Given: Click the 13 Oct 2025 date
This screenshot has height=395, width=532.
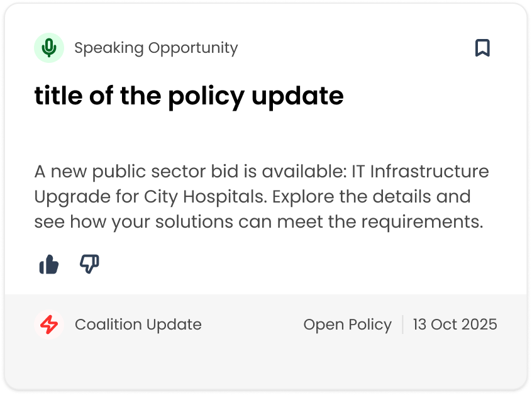Looking at the screenshot, I should click(x=455, y=325).
